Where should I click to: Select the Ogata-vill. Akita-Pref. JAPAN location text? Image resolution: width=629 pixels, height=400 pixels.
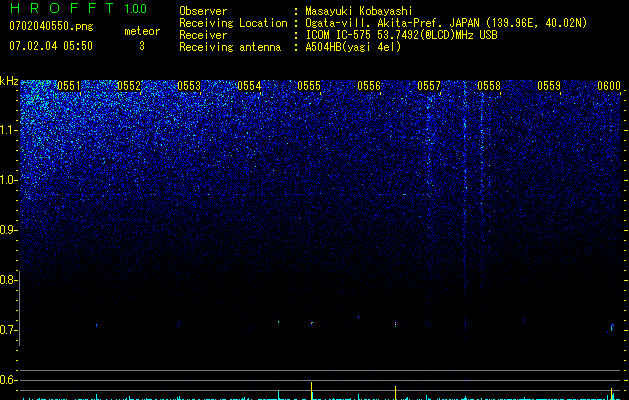pos(446,23)
